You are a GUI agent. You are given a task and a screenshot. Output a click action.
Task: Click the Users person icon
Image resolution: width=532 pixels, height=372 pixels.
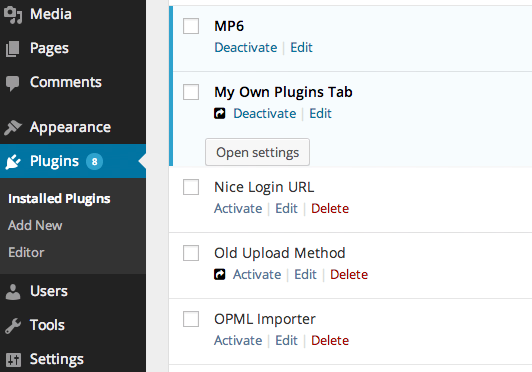(x=13, y=292)
